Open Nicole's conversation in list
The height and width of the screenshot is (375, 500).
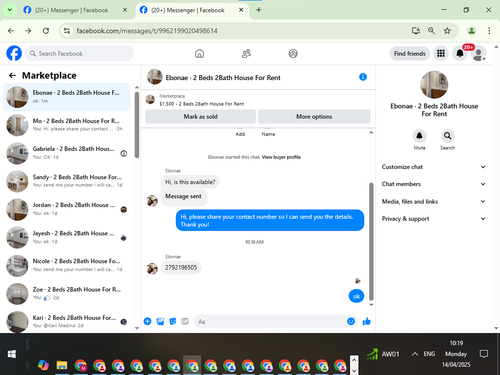[67, 265]
